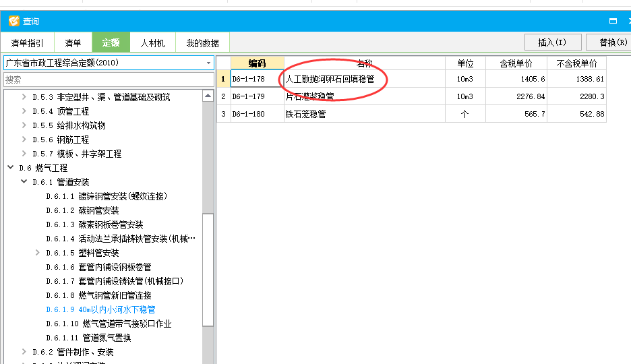Select D.6.1.10 燃气管道带气接驳口作业
This screenshot has width=631, height=364.
click(x=109, y=324)
